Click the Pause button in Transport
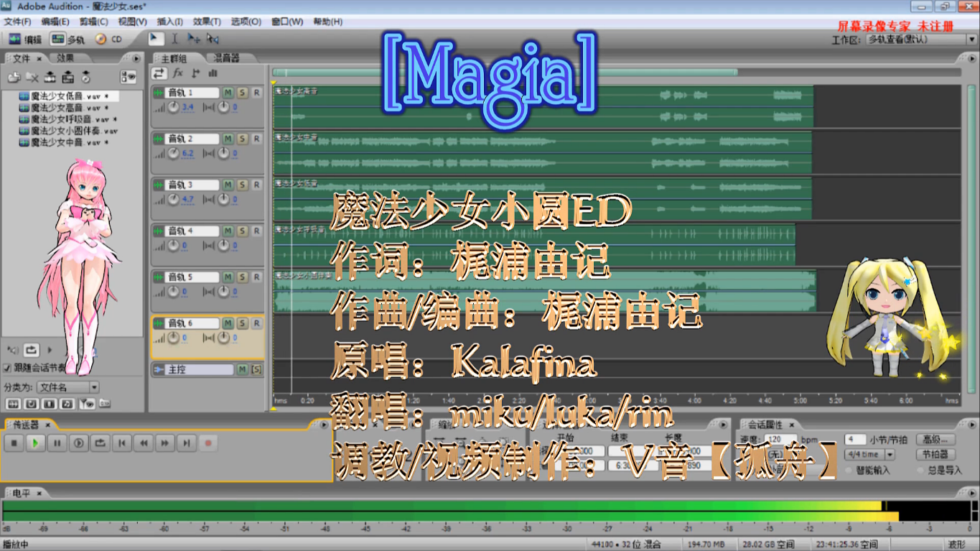Viewport: 980px width, 551px height. (57, 443)
